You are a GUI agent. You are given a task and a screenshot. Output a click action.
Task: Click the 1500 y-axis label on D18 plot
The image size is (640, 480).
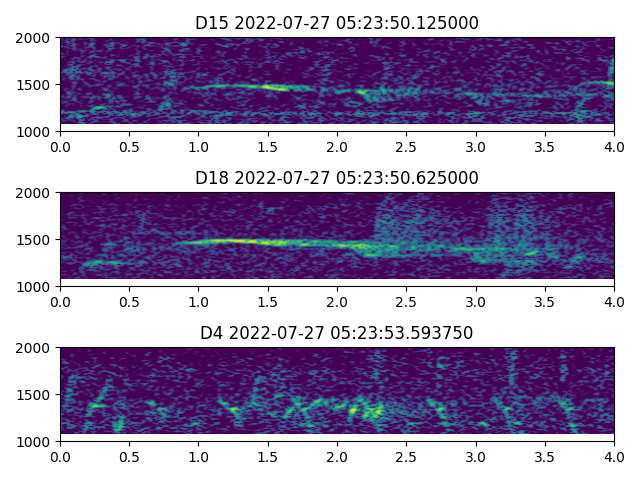click(x=36, y=240)
